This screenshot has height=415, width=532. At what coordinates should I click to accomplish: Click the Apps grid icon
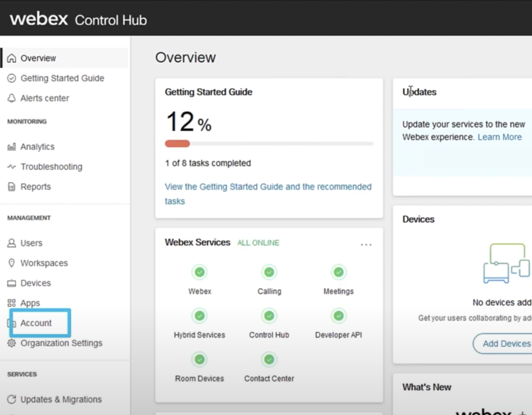[11, 303]
